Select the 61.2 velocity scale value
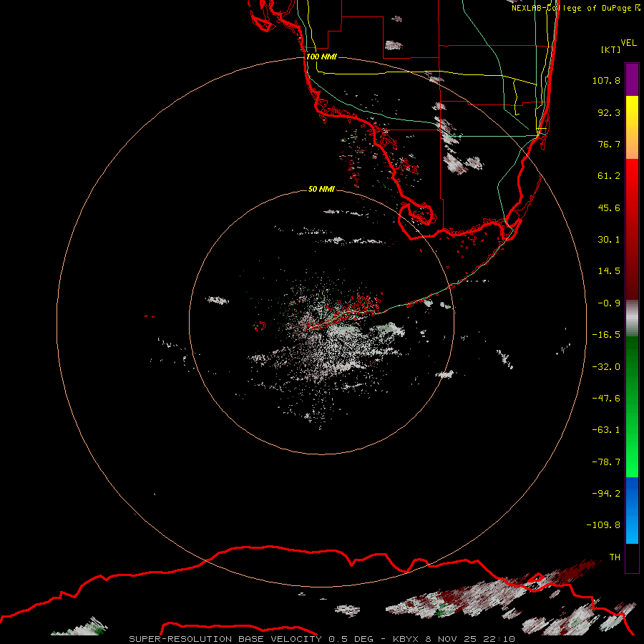Image resolution: width=644 pixels, height=644 pixels. click(609, 176)
